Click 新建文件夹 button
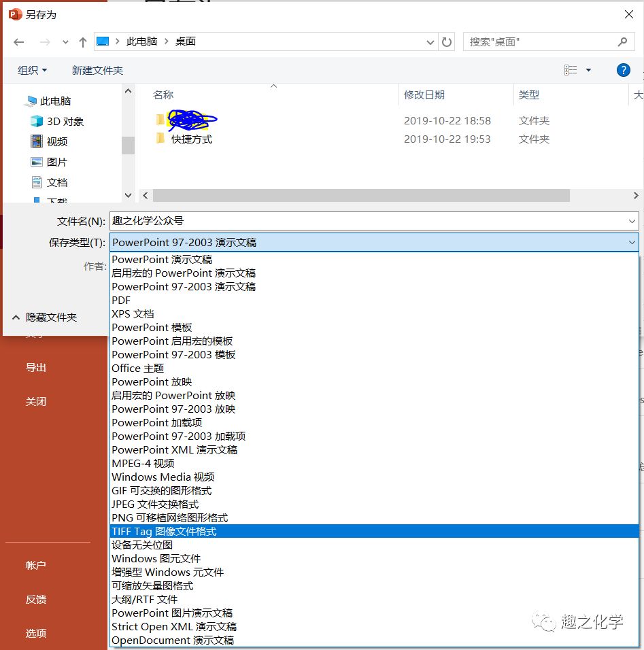The width and height of the screenshot is (644, 650). [97, 70]
